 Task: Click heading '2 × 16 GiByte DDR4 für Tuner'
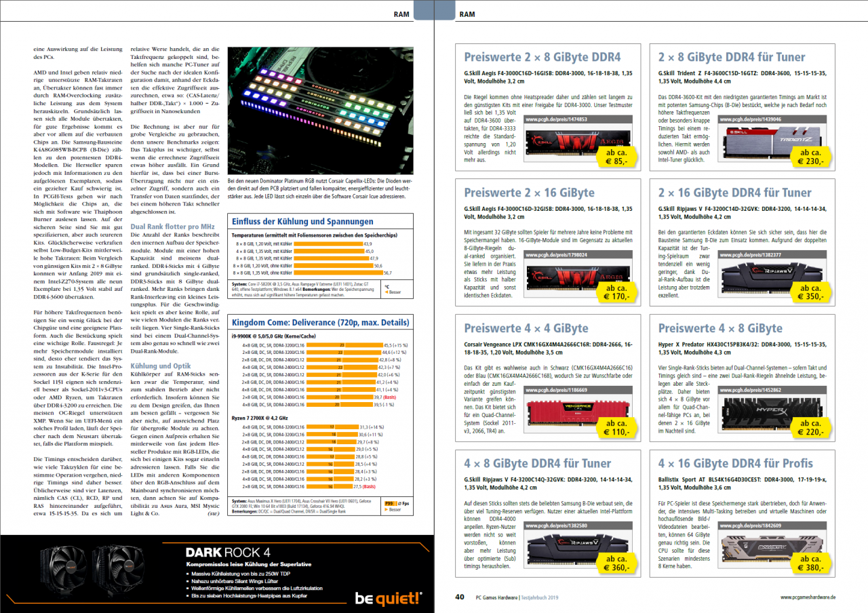(x=734, y=193)
